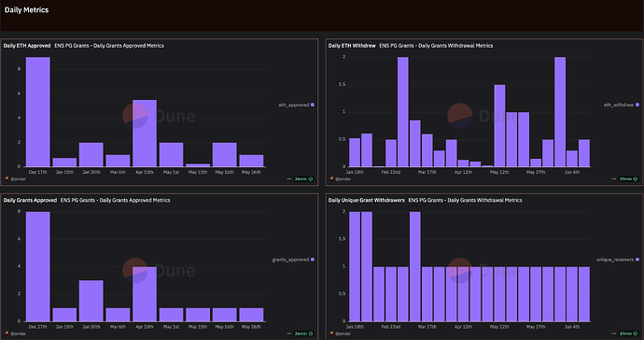This screenshot has height=340, width=644.
Task: Click the 36min refresh status icon on Daily ETH Approved
Action: click(x=311, y=178)
